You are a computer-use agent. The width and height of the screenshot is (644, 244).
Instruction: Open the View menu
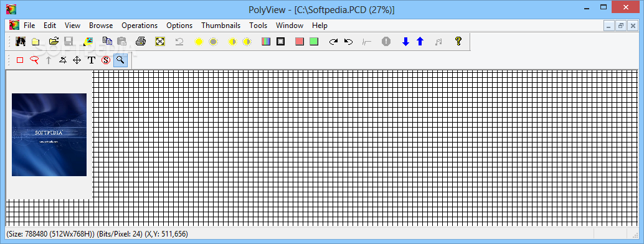(x=72, y=26)
